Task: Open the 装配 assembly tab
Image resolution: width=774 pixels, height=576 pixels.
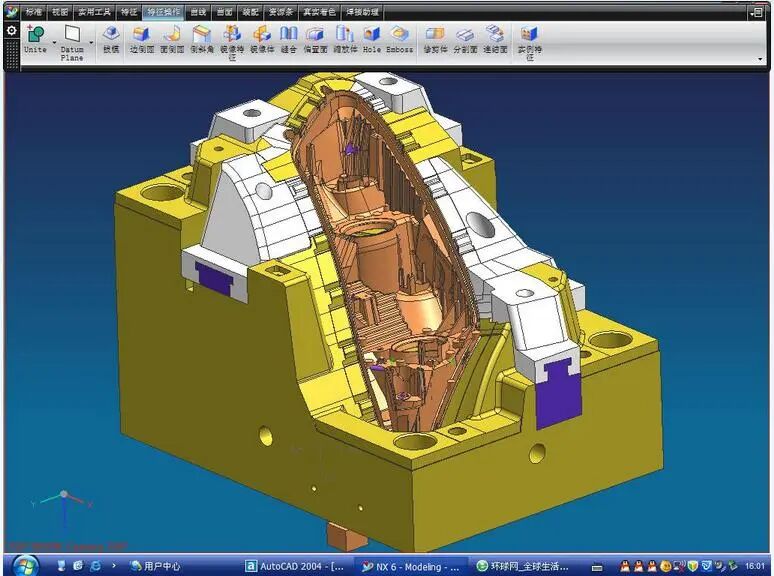Action: (251, 12)
